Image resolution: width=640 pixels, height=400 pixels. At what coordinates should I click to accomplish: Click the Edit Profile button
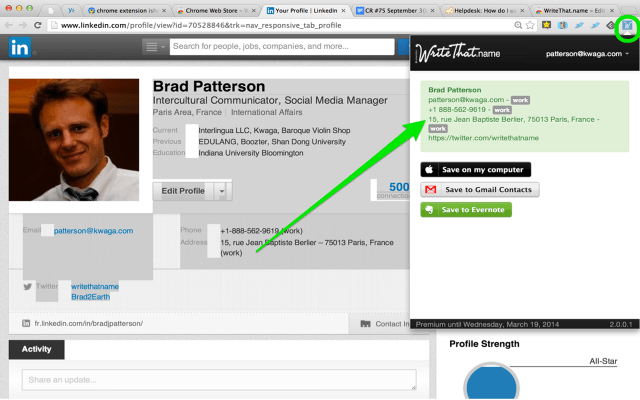pos(183,191)
